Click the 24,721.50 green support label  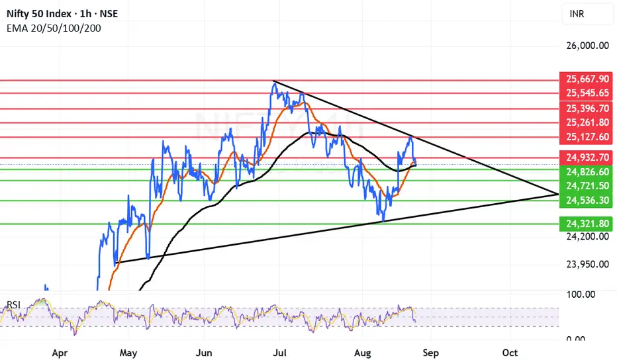[587, 186]
